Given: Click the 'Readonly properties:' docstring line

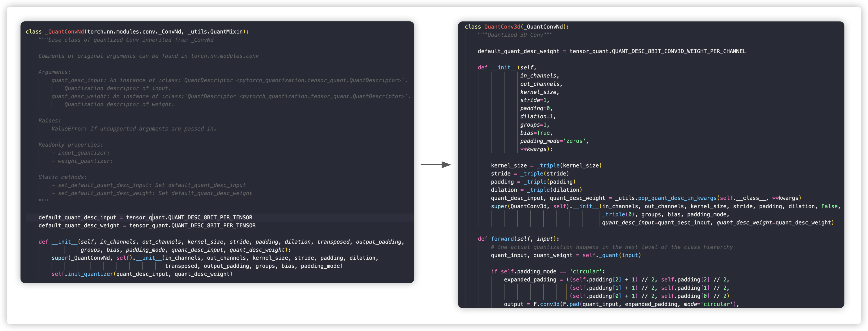Looking at the screenshot, I should coord(71,145).
